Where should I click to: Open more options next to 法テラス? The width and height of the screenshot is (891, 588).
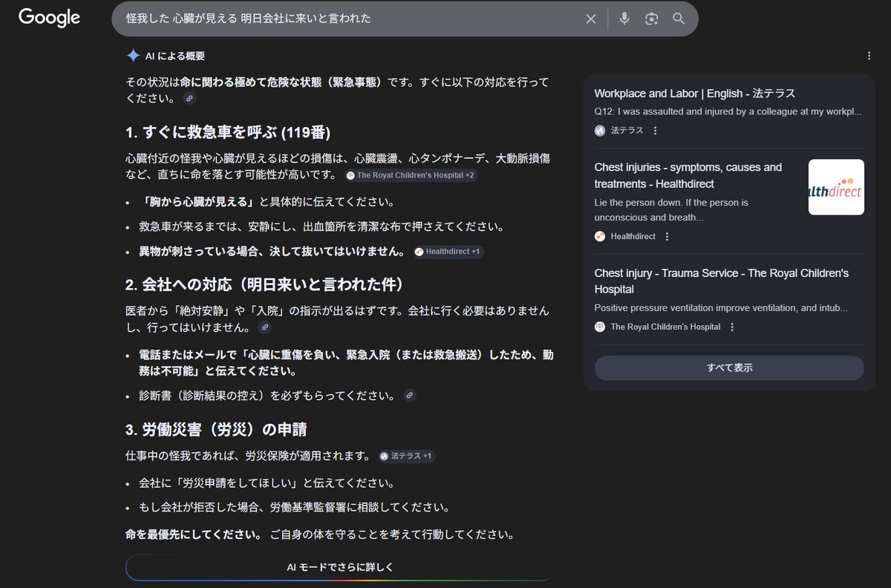pos(655,131)
